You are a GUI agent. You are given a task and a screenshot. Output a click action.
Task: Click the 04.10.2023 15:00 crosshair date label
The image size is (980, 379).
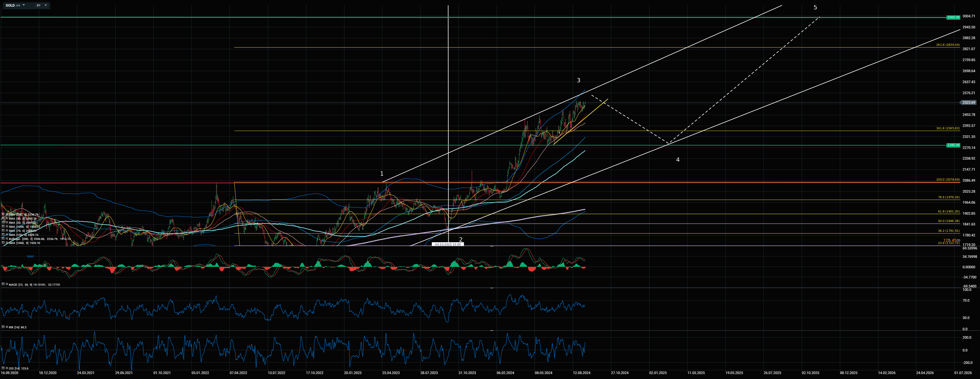pyautogui.click(x=448, y=244)
